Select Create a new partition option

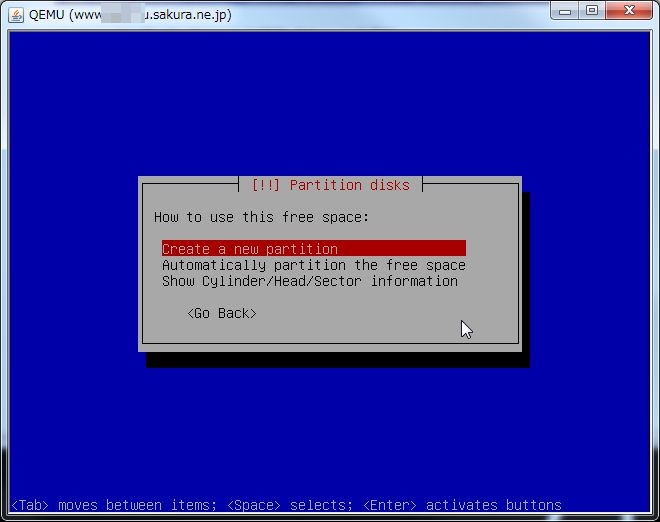click(314, 248)
